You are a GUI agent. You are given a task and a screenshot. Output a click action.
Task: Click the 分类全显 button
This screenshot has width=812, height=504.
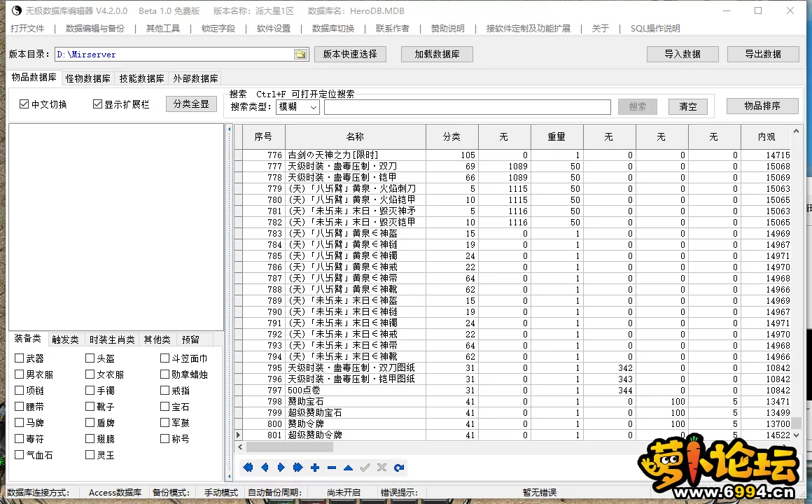[x=191, y=104]
